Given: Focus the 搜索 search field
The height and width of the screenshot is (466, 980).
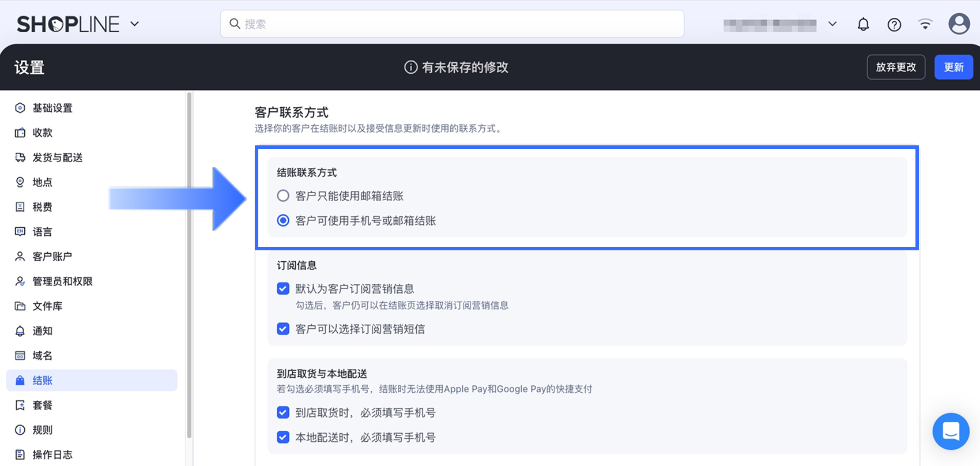Looking at the screenshot, I should coord(452,24).
